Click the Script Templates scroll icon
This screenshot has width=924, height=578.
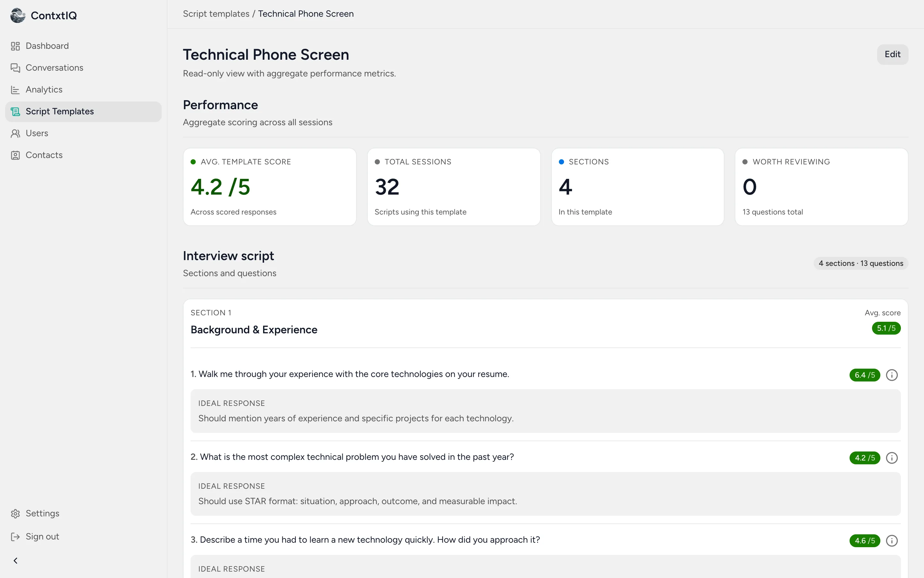tap(15, 112)
